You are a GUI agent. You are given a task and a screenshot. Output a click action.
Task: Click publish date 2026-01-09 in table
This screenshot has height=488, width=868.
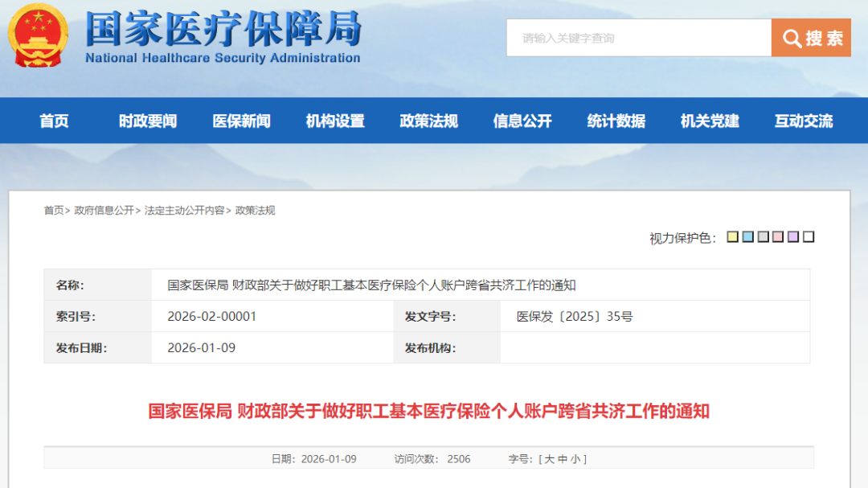[202, 348]
